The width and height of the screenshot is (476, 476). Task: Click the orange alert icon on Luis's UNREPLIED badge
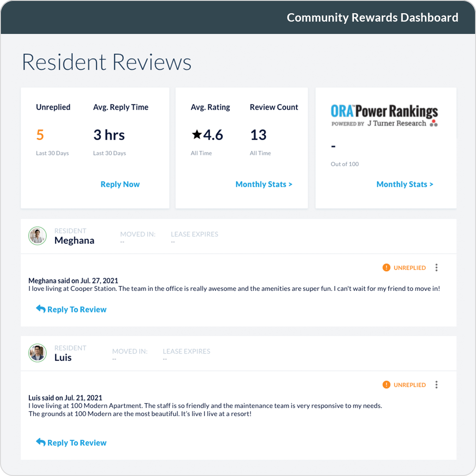click(x=386, y=385)
